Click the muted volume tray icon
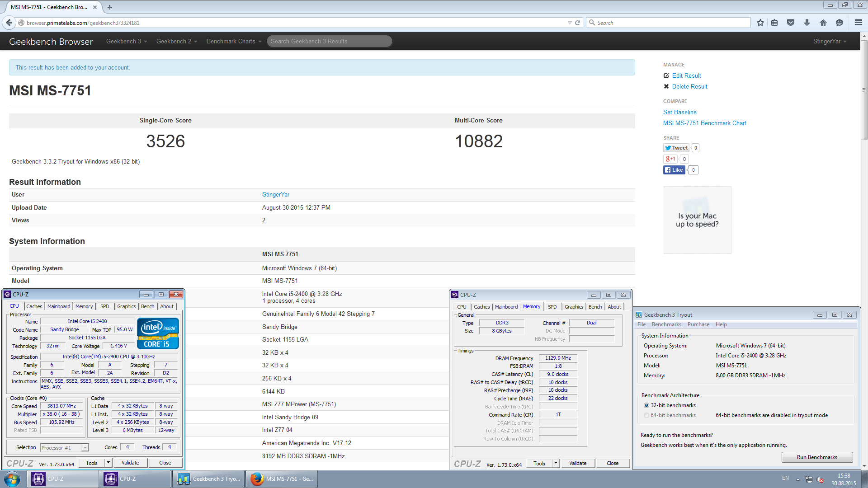This screenshot has height=488, width=868. pyautogui.click(x=820, y=479)
